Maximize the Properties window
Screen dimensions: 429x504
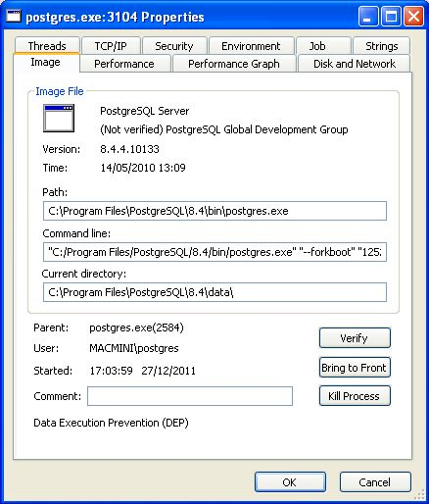391,17
